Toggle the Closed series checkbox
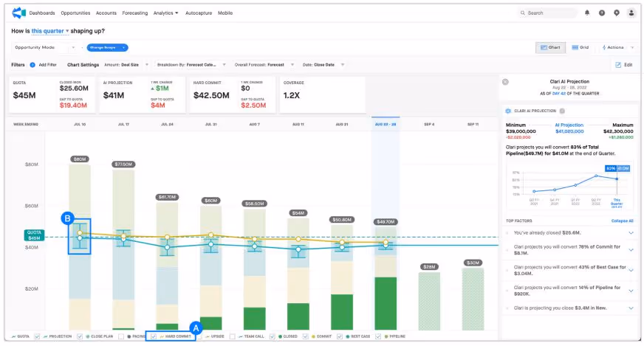644x346 pixels. click(x=273, y=336)
